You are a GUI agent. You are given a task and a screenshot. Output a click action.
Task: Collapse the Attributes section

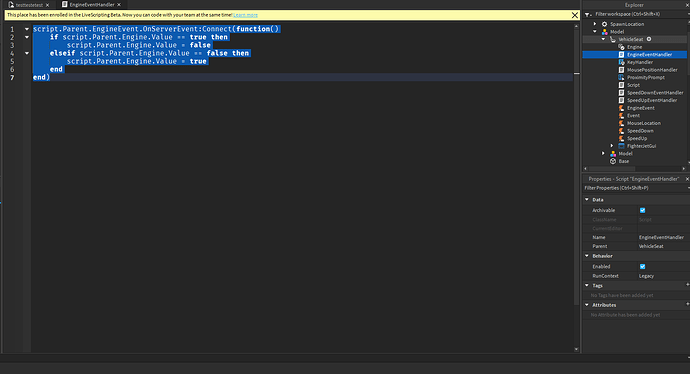pyautogui.click(x=587, y=304)
